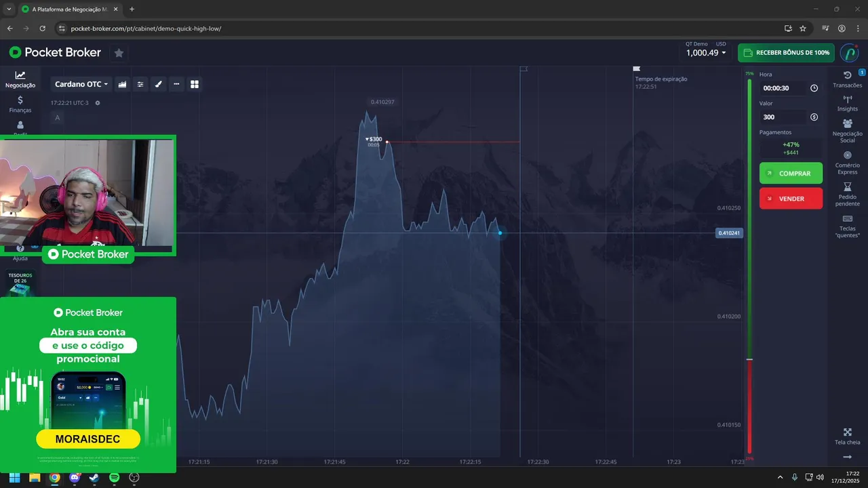Screen dimensions: 868x488
Task: Reload the browser page
Action: (43, 28)
